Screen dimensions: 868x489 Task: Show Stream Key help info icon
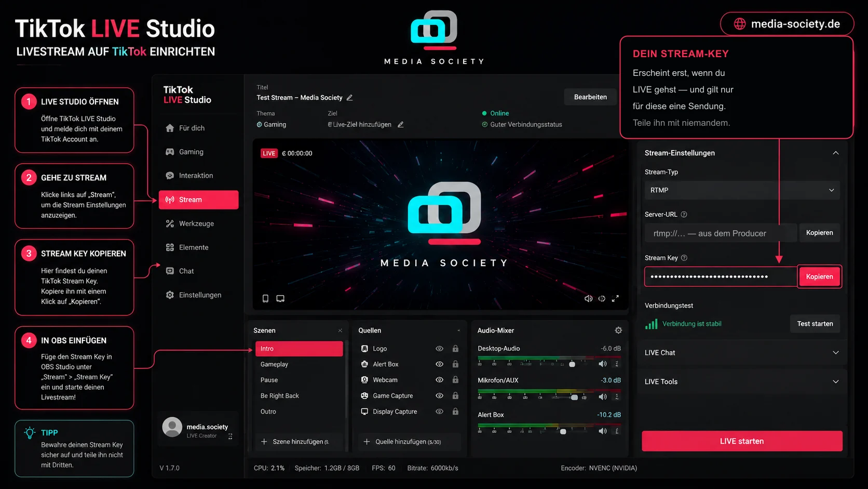[684, 258]
